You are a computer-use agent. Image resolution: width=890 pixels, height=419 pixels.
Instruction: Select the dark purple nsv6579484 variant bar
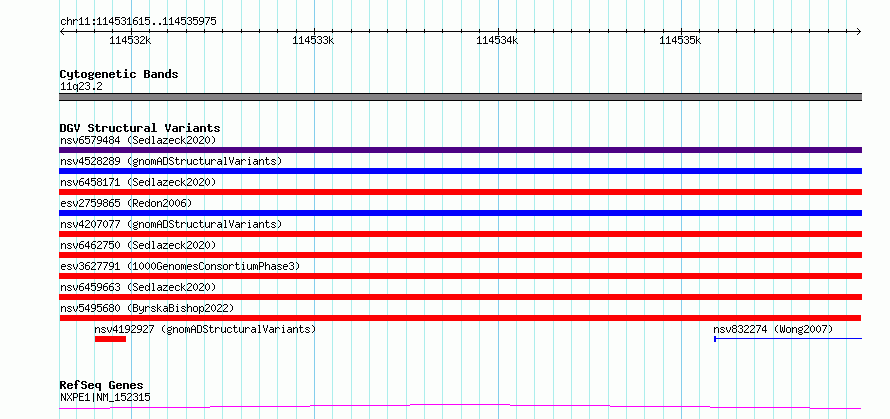[x=460, y=150]
